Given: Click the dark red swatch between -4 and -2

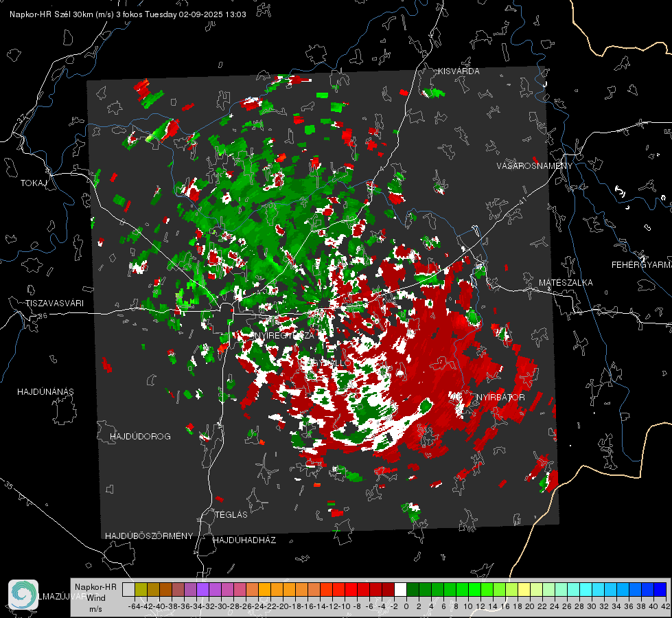Looking at the screenshot, I should [388, 590].
